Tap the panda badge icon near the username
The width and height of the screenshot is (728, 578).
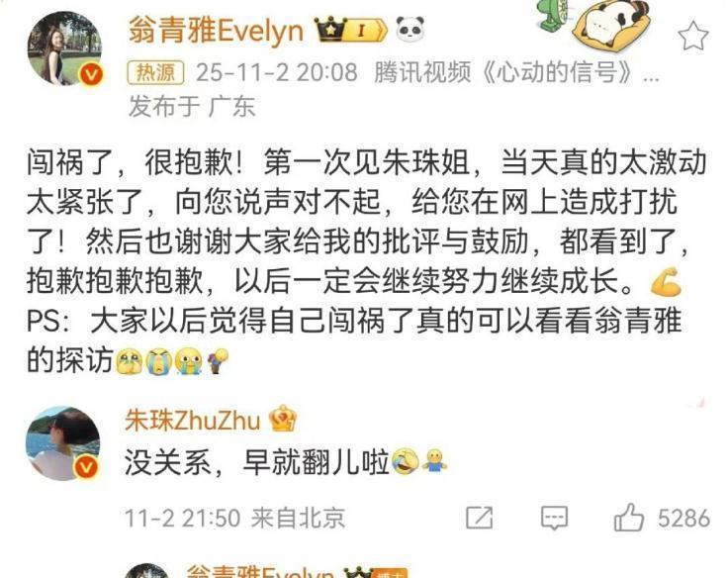click(x=410, y=29)
